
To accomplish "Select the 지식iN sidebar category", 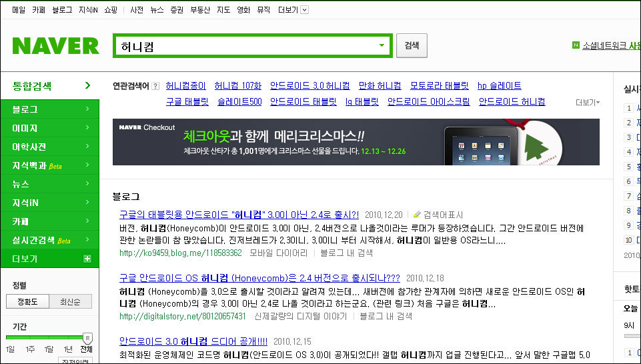I will [x=50, y=203].
